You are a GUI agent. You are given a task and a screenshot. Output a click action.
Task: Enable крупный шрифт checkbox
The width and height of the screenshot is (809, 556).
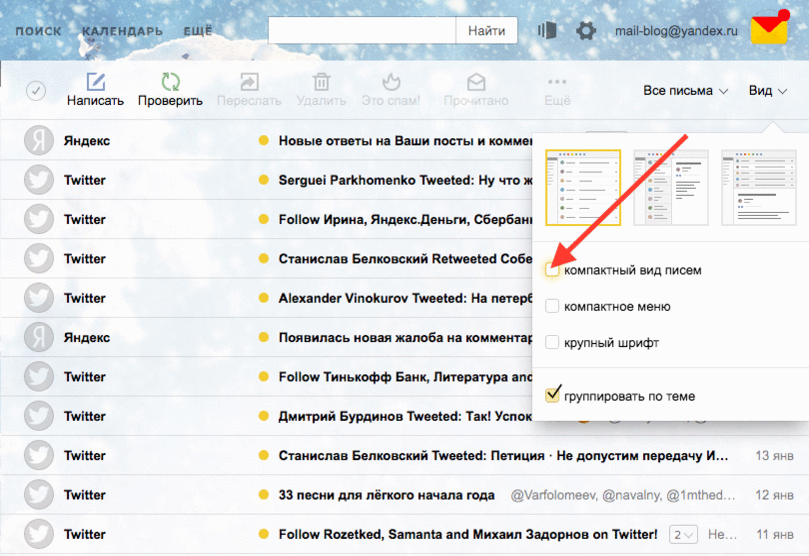click(552, 342)
